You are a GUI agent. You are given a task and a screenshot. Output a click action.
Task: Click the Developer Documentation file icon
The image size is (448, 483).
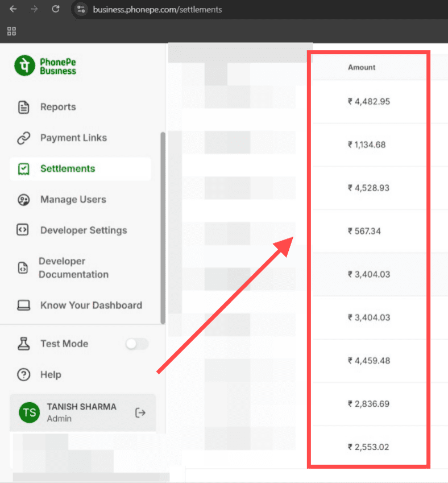coord(23,268)
